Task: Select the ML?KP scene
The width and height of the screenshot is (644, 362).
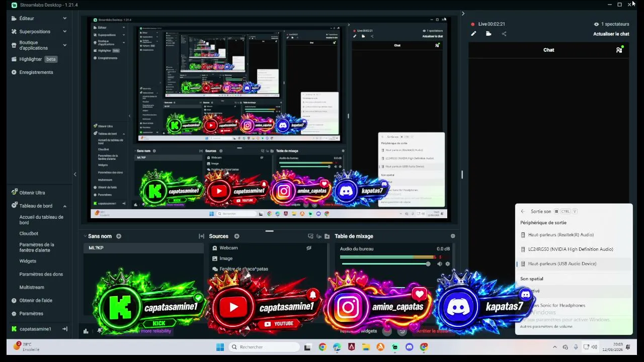Action: tap(144, 248)
